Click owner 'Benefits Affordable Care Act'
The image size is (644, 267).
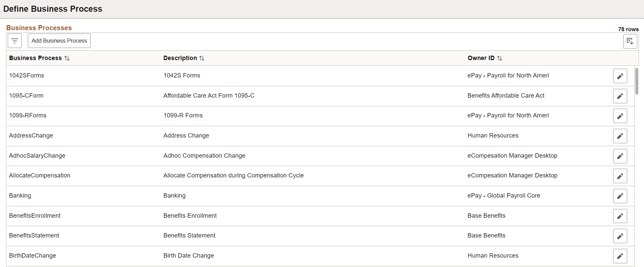point(506,96)
